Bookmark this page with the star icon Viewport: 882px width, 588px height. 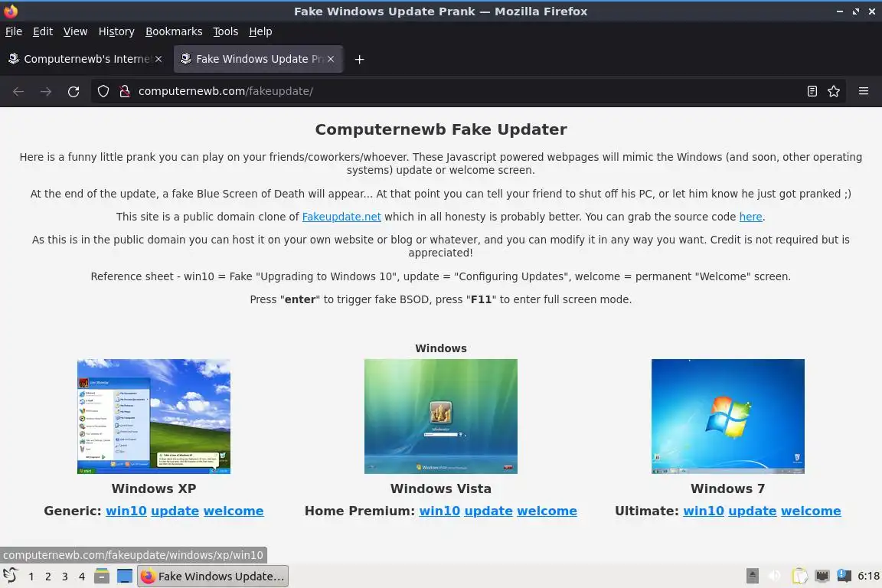834,91
